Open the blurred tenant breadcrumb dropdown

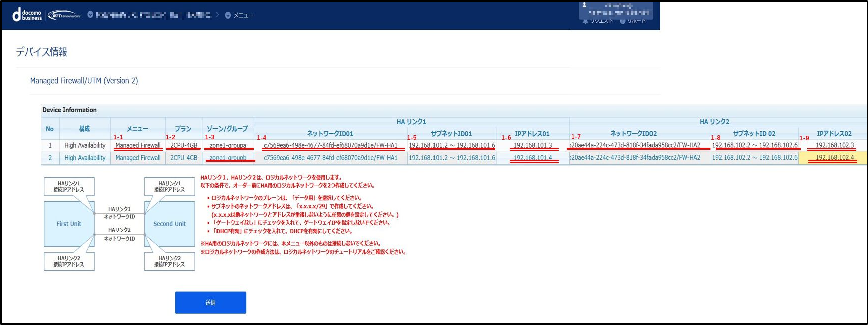(x=149, y=15)
